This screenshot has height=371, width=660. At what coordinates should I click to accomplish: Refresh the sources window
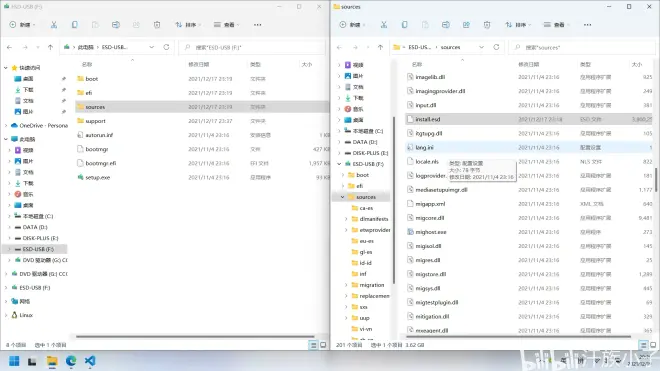(496, 47)
